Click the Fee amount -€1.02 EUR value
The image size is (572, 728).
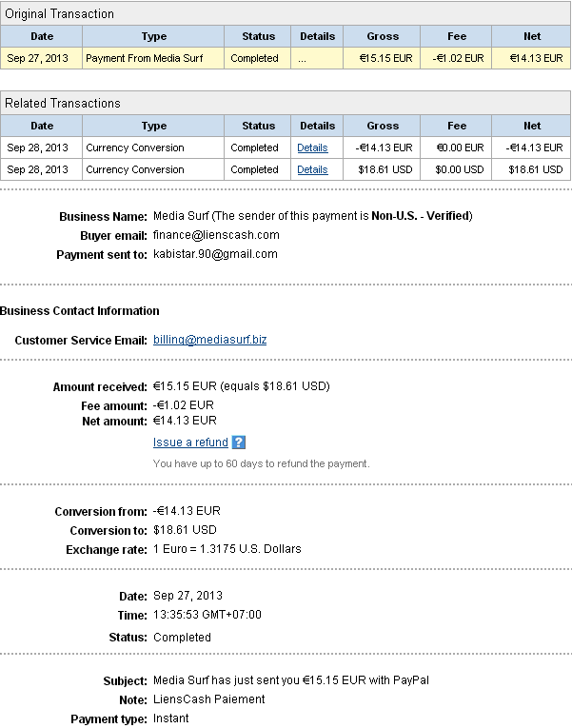[184, 405]
